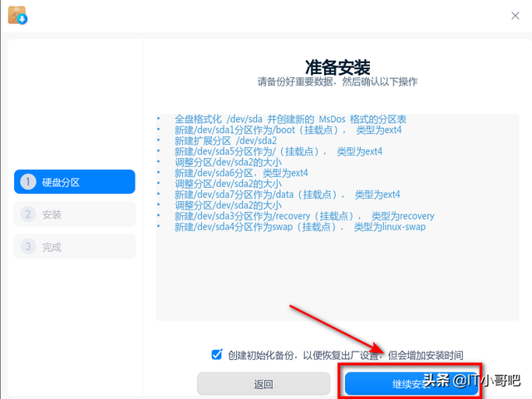Viewport: 532px width, 399px height.
Task: Click the 新建/dev/sda6分区 line
Action: (241, 173)
